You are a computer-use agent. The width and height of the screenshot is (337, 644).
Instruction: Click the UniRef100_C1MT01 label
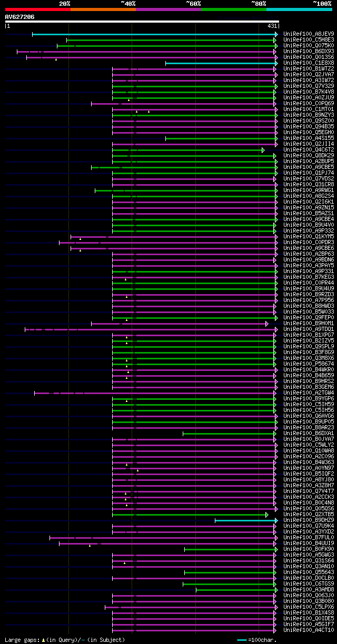(309, 109)
